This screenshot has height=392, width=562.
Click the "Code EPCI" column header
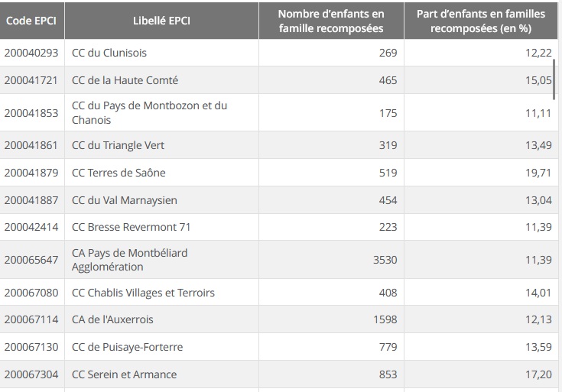[32, 21]
